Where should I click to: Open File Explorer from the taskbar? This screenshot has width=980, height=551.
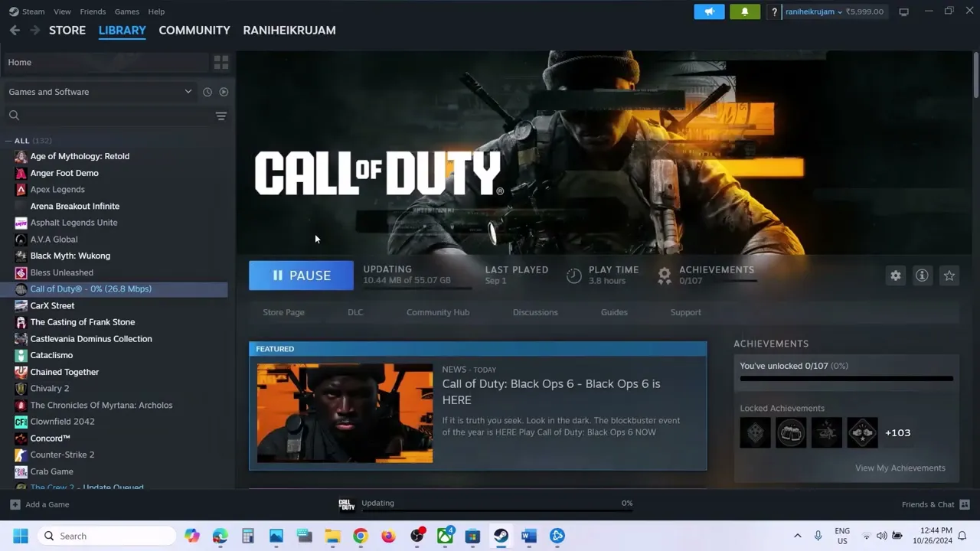(x=332, y=536)
